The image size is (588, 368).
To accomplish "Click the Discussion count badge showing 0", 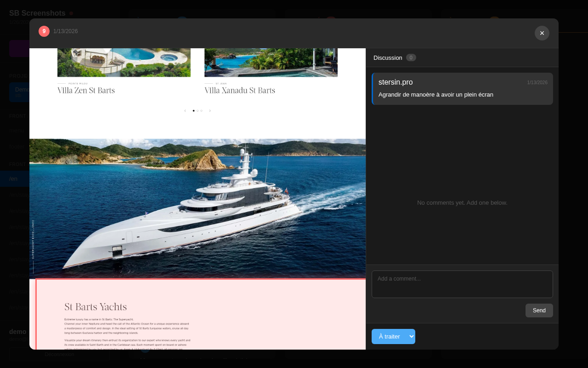I will click(411, 57).
